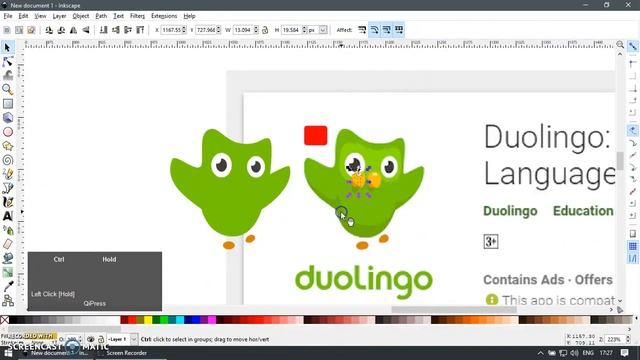Viewport: 640px width, 360px height.
Task: Select the 3D Box tool
Action: pyautogui.click(x=7, y=118)
